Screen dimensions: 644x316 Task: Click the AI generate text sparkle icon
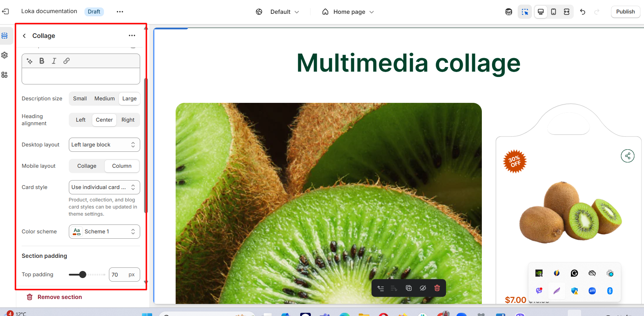(30, 61)
